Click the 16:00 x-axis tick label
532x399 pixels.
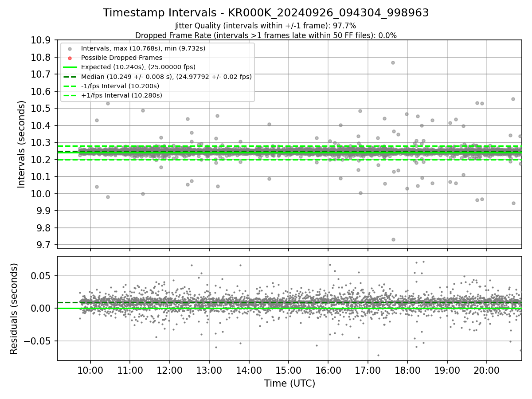pyautogui.click(x=328, y=370)
